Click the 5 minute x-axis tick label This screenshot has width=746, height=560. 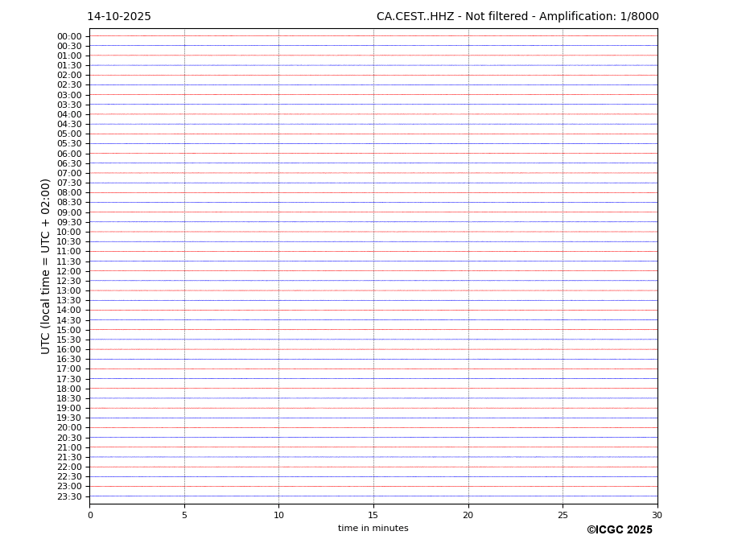tap(184, 516)
